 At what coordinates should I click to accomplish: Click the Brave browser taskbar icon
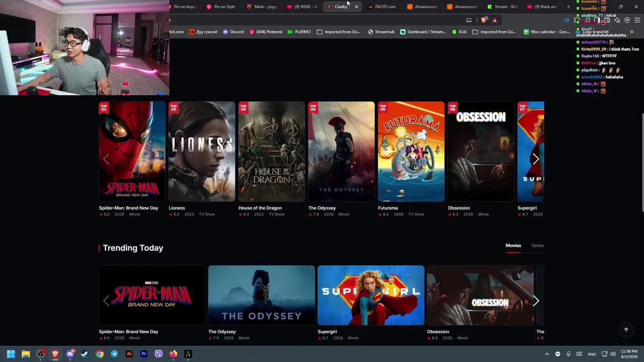55,354
